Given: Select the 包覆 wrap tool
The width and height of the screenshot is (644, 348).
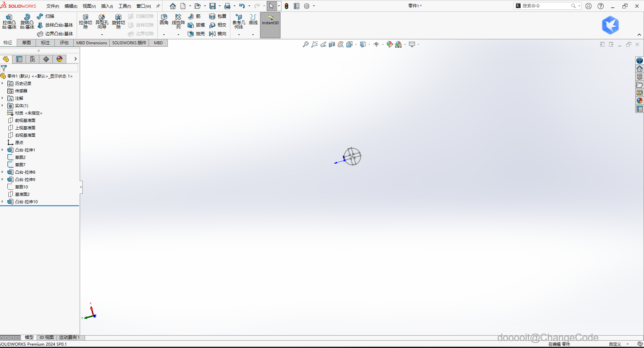Looking at the screenshot, I should 218,16.
